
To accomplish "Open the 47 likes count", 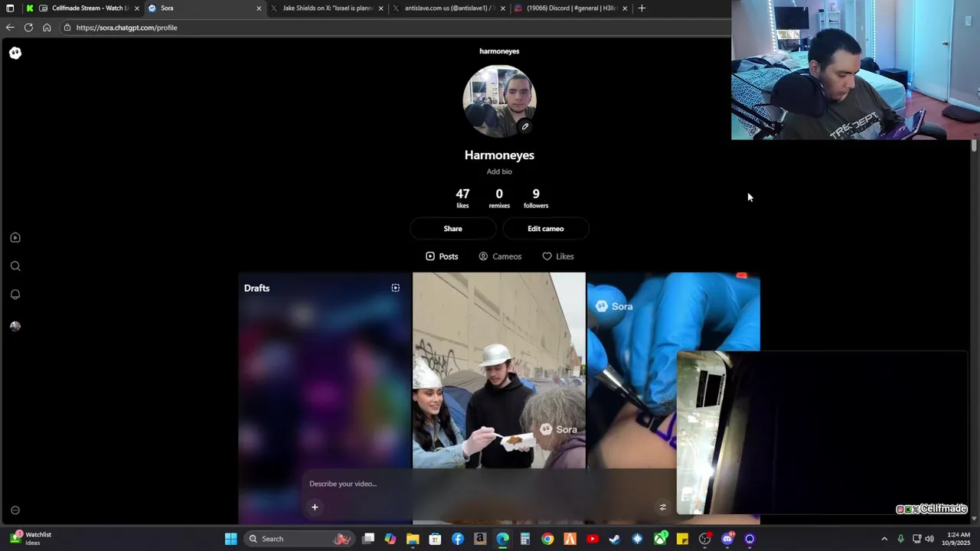I will 462,197.
